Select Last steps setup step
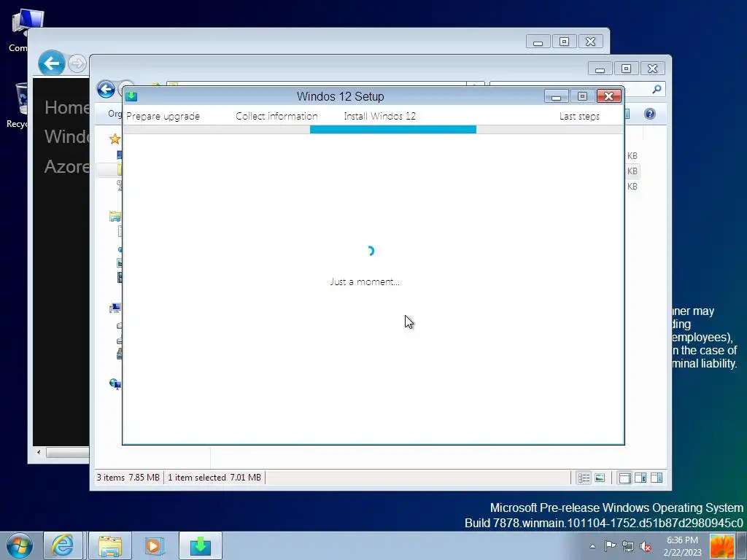This screenshot has width=747, height=560. [x=579, y=116]
